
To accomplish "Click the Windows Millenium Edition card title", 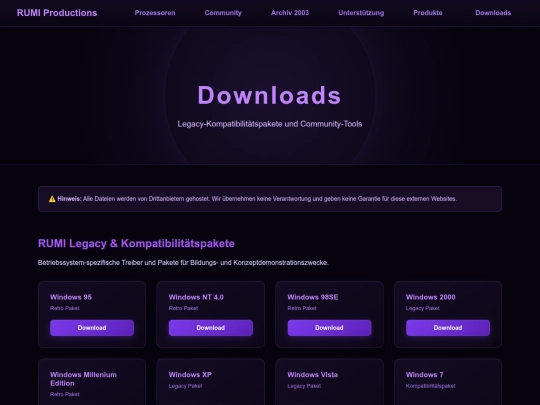I will 83,379.
